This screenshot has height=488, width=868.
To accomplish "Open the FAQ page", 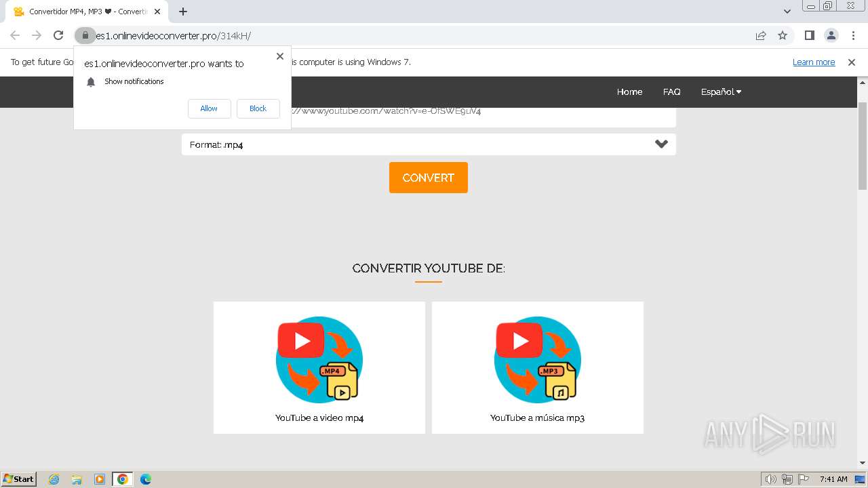I will coord(671,91).
